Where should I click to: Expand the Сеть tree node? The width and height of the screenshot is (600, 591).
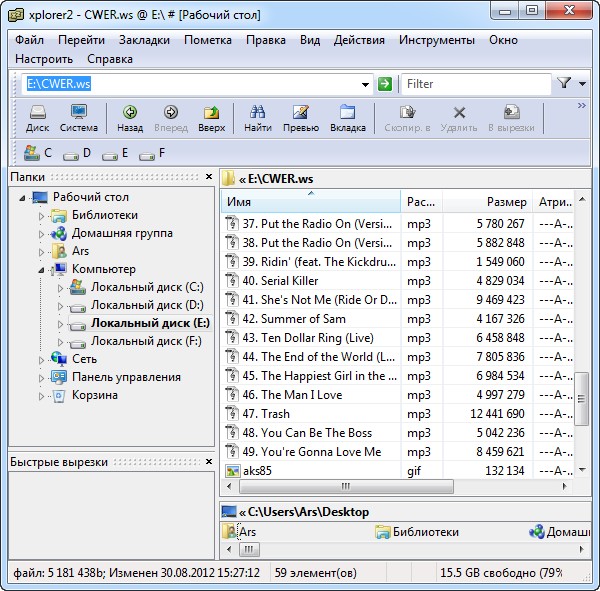pos(41,360)
